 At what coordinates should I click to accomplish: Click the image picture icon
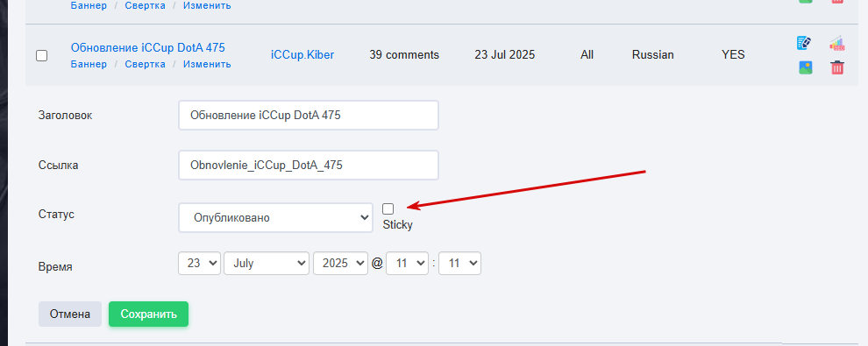(806, 67)
